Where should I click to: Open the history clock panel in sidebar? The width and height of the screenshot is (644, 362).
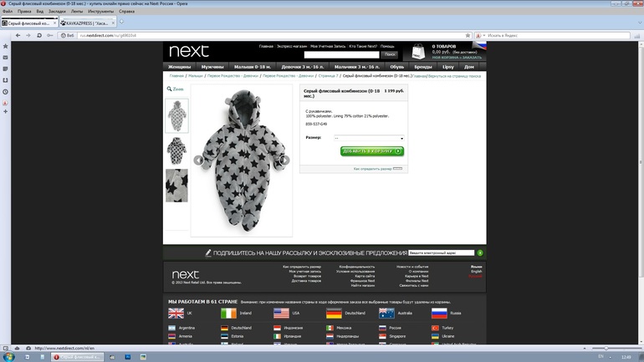[x=5, y=91]
